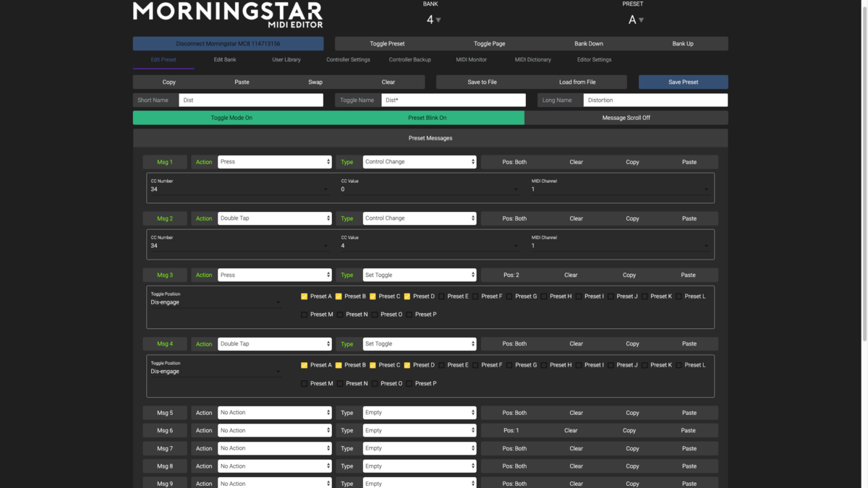Uncheck Preset B in Msg 4

click(339, 365)
